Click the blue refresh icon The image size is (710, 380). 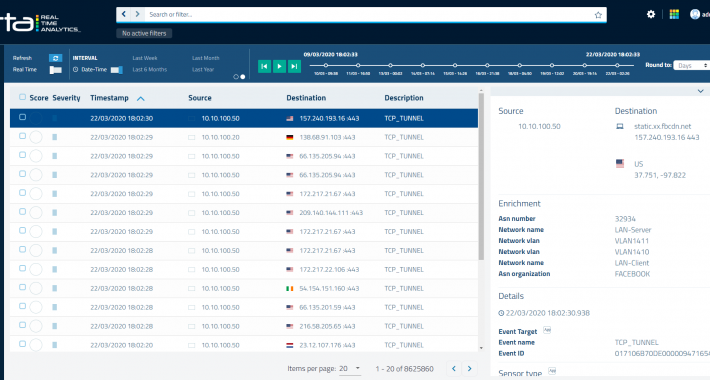click(55, 58)
